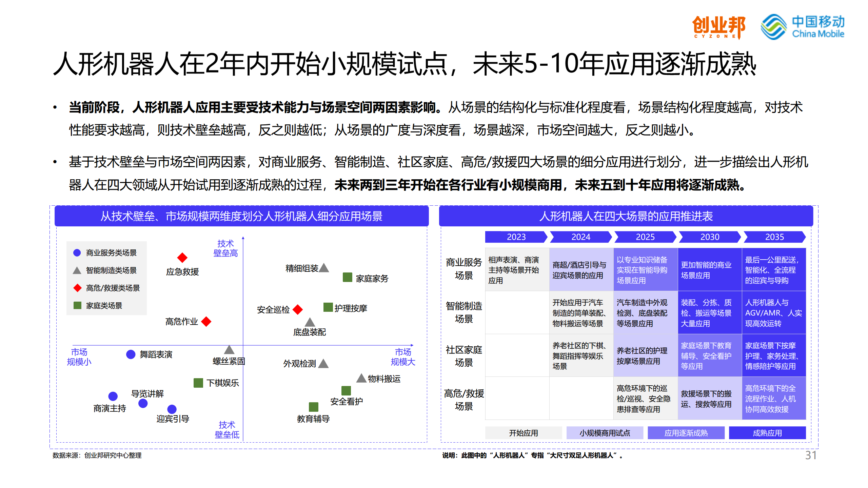Click the blue circle above 商演主持
Screen dimensions: 868x488
point(113,396)
